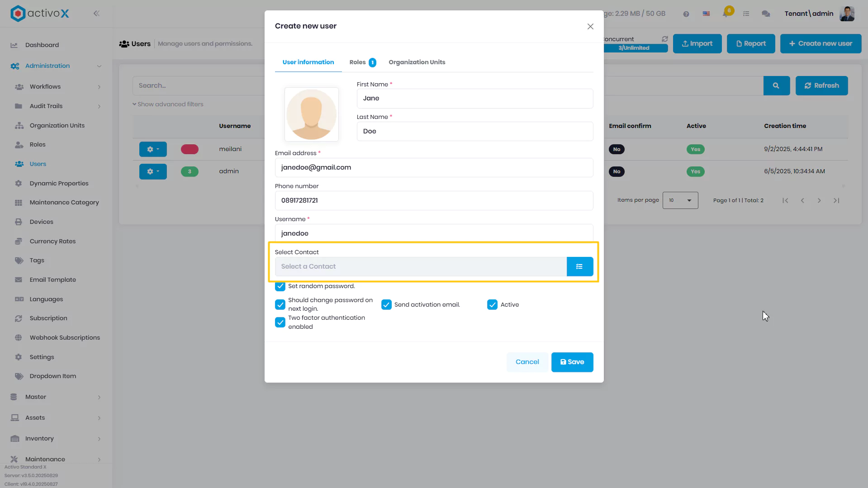Collapse Administration menu section
The height and width of the screenshot is (488, 868).
(99, 66)
